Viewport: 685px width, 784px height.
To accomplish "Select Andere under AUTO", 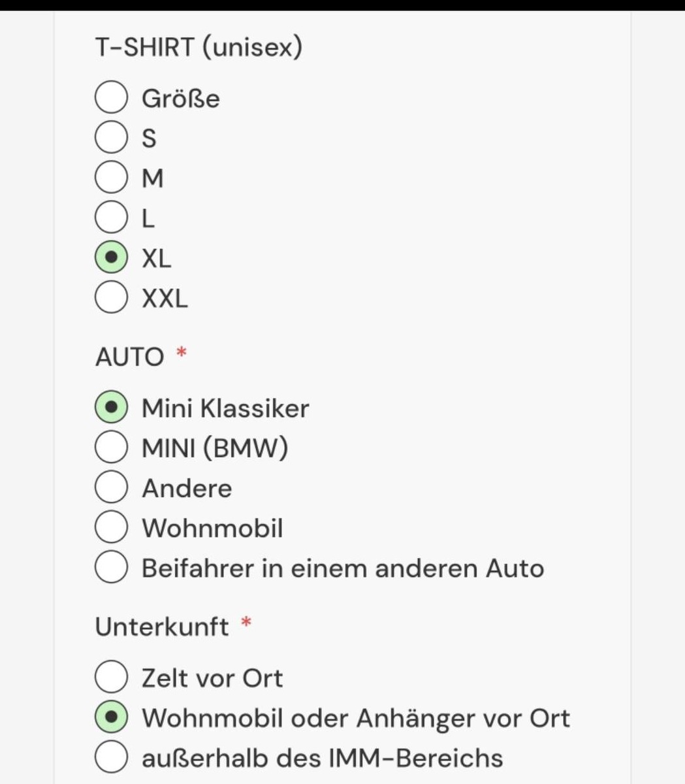I will 112,488.
